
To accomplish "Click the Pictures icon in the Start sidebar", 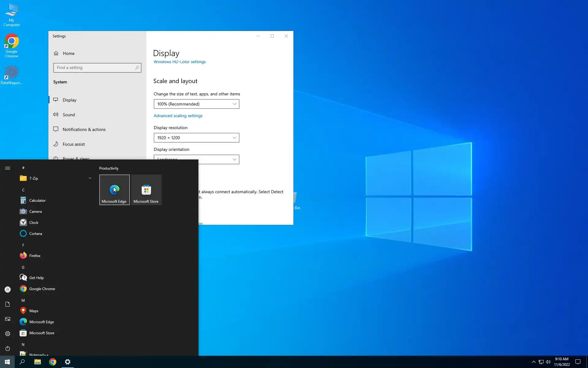I will pos(8,319).
